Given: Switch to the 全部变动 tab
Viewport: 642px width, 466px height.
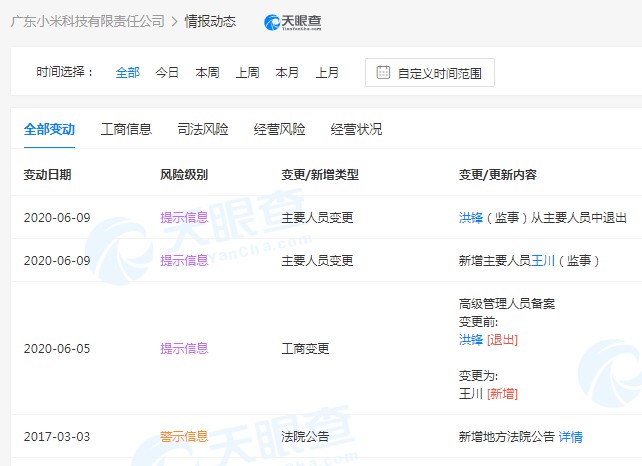Looking at the screenshot, I should tap(49, 129).
